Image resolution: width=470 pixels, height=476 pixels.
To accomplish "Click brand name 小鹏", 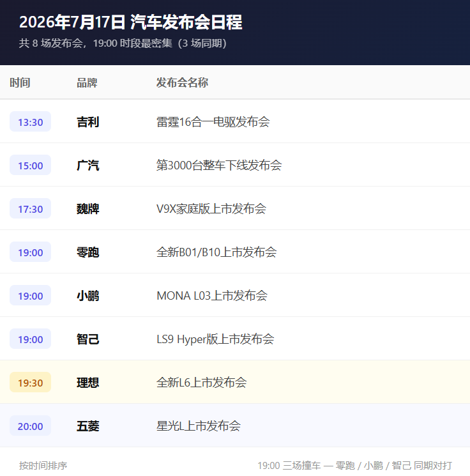I will (x=88, y=296).
